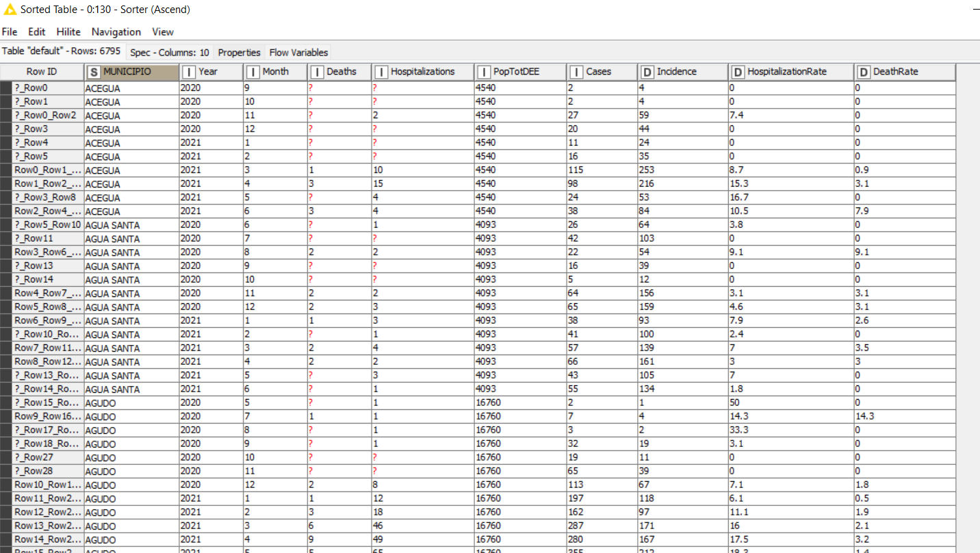The image size is (980, 553).
Task: Click the Integer type icon on Month header
Action: [x=253, y=72]
